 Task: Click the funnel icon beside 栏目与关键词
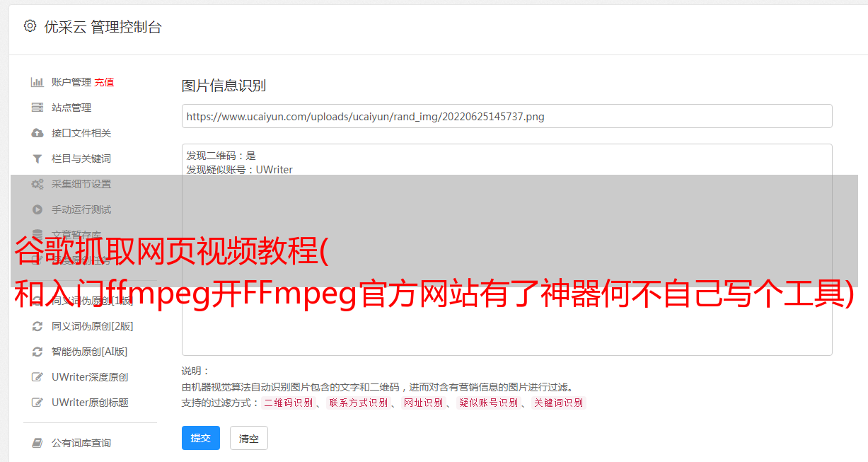37,158
